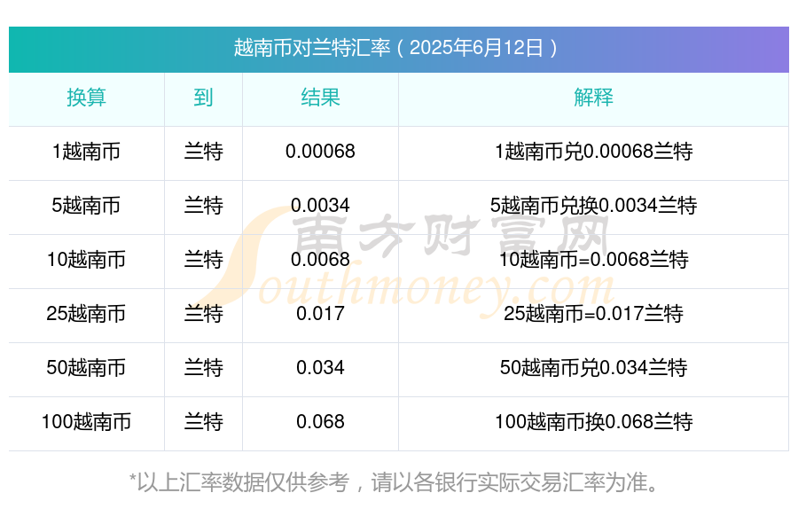This screenshot has height=532, width=798.
Task: Select the result value 0.068
Action: (320, 422)
